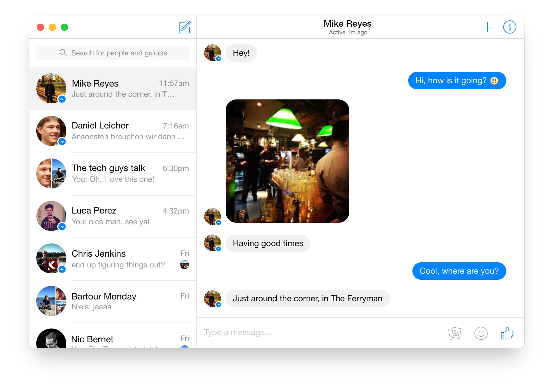Focus the Search for people and groups field
Viewport: 553px width, 392px height.
[113, 53]
